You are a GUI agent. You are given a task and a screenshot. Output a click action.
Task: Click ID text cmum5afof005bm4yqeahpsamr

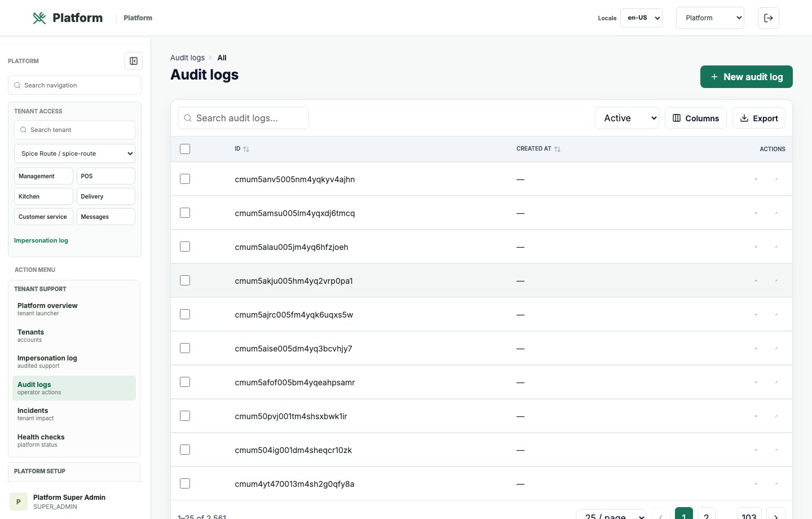[295, 382]
